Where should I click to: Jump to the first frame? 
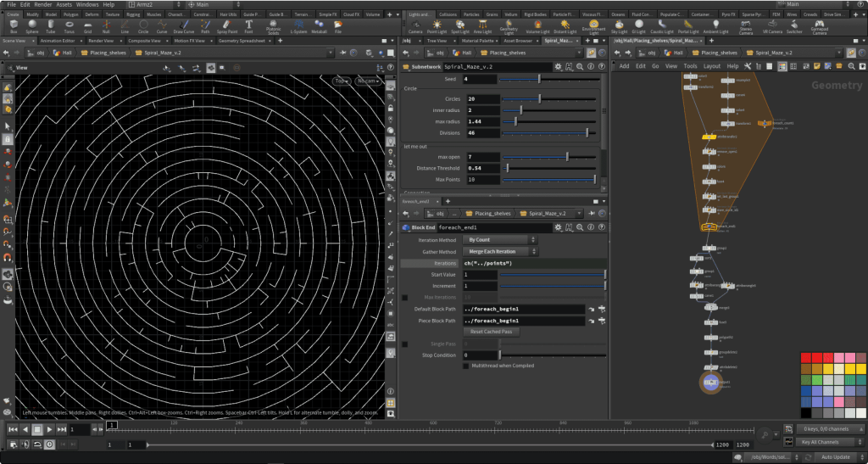pos(13,429)
